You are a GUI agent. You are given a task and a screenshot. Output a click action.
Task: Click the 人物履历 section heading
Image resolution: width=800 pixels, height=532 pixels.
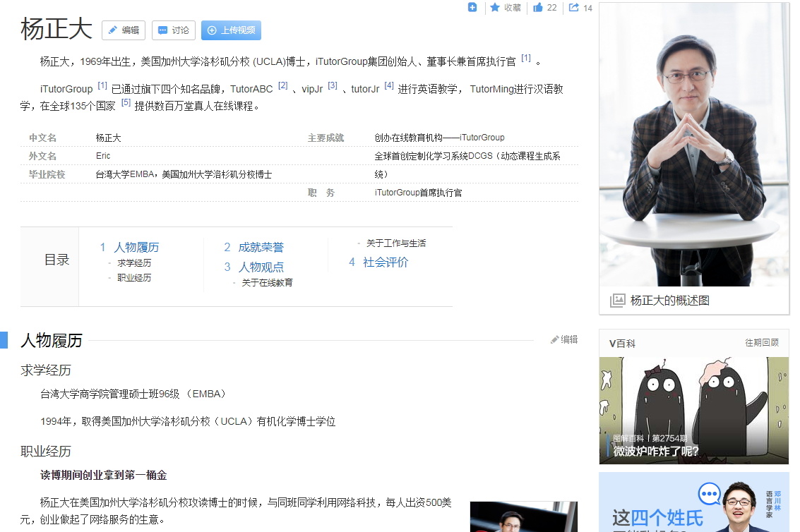point(52,340)
